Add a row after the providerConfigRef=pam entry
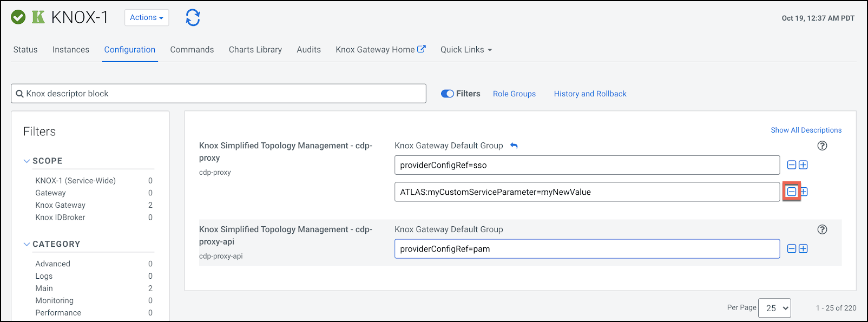 click(x=804, y=249)
